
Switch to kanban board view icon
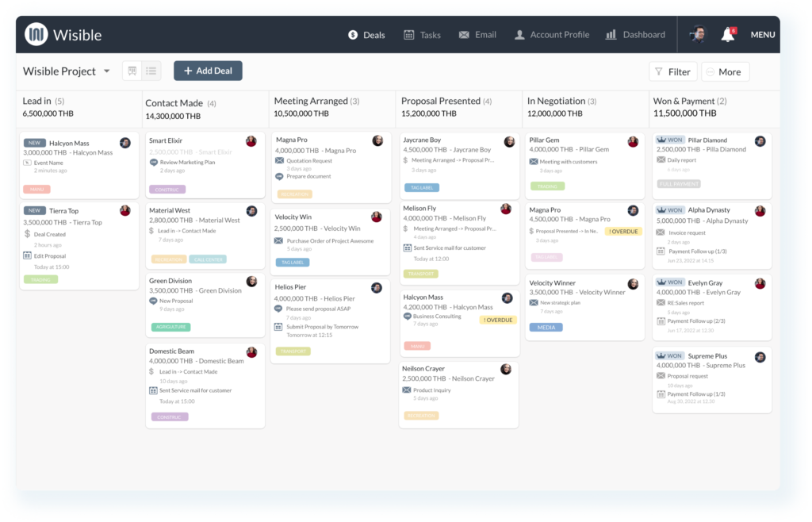132,71
